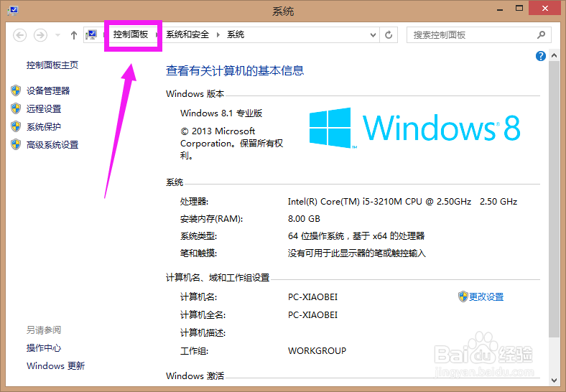Screen dimensions: 566x392
Task: Open 高级系统设置 link
Action: click(52, 145)
